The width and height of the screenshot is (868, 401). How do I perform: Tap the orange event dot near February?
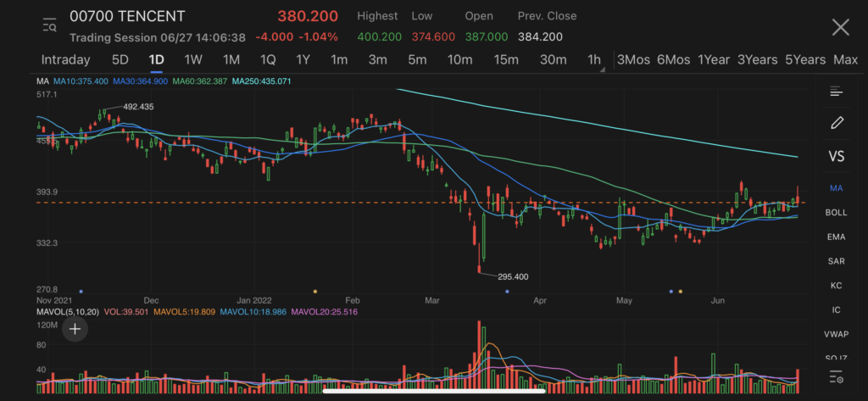coord(315,291)
